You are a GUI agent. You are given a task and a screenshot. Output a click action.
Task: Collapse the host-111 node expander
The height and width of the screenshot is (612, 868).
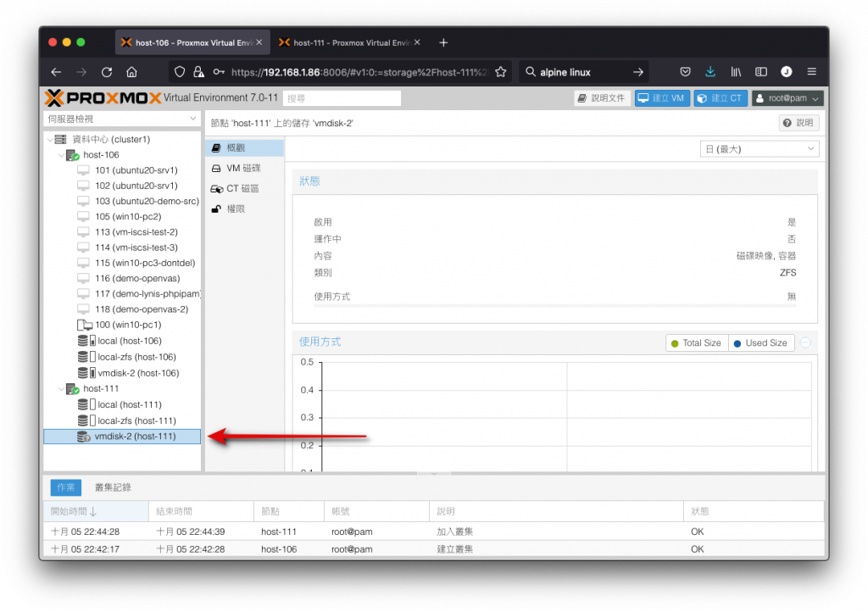pyautogui.click(x=61, y=389)
